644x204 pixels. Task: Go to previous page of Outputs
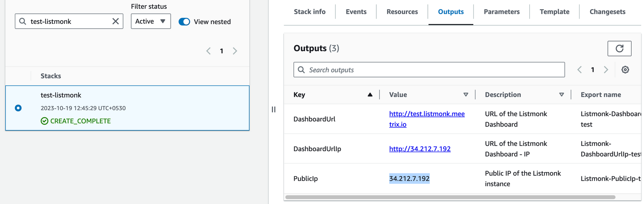click(x=580, y=70)
